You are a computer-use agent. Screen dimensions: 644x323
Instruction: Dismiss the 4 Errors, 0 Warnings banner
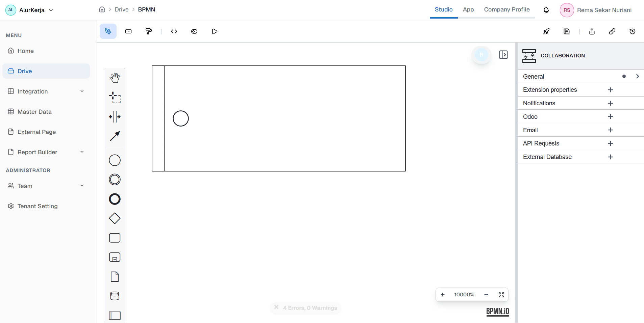[x=276, y=307]
